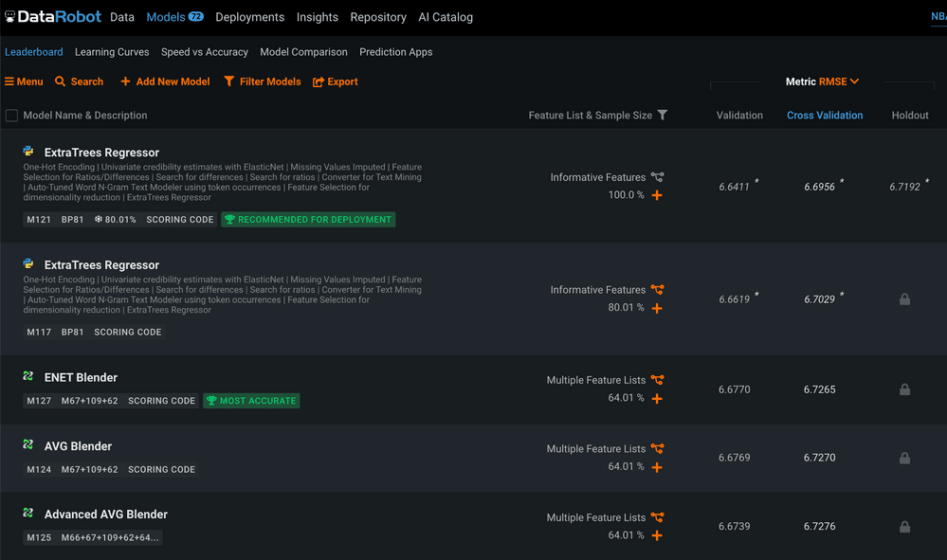Click the M121 model ID tag
The height and width of the screenshot is (560, 947).
click(39, 220)
